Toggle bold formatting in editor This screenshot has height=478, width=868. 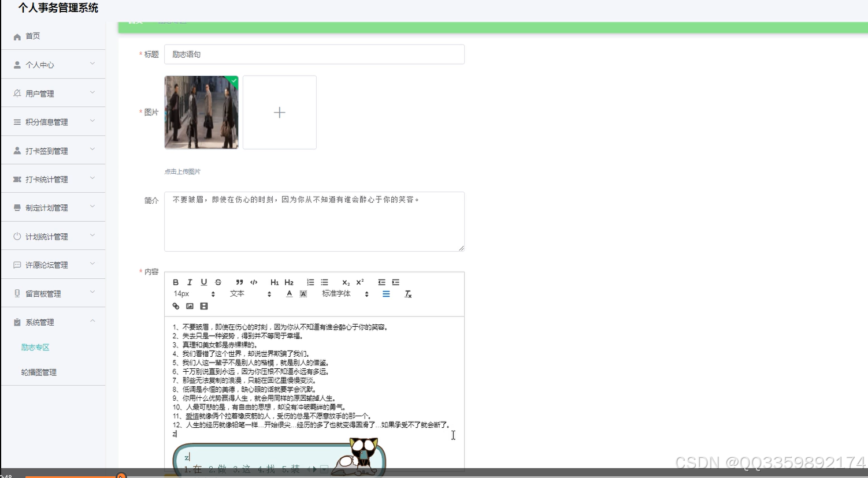pos(176,282)
